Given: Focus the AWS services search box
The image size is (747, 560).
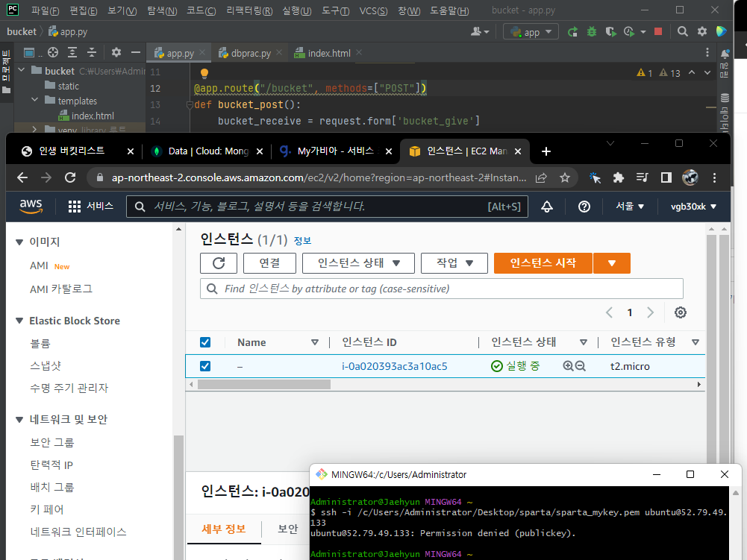Looking at the screenshot, I should coord(327,207).
